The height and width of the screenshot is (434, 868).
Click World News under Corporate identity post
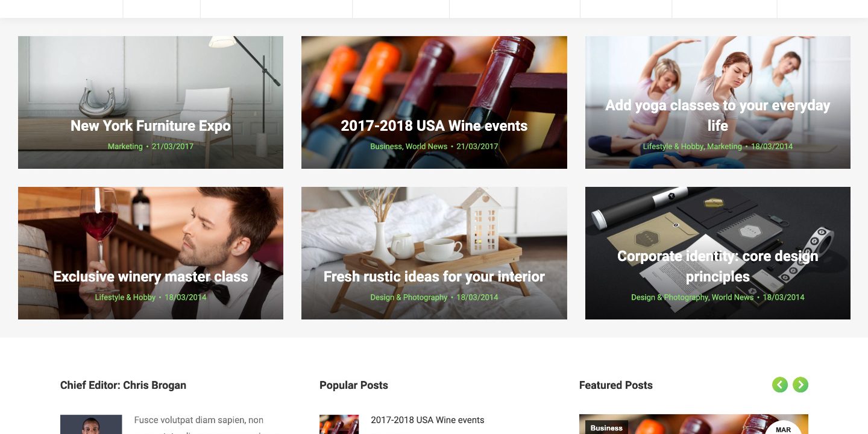(732, 297)
